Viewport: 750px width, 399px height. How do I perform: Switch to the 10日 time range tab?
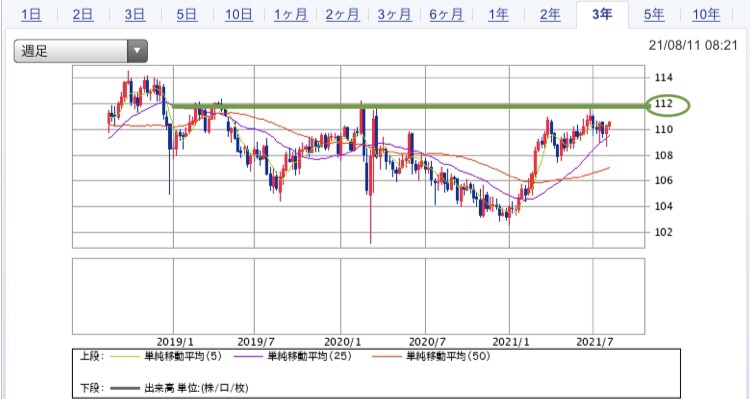239,15
